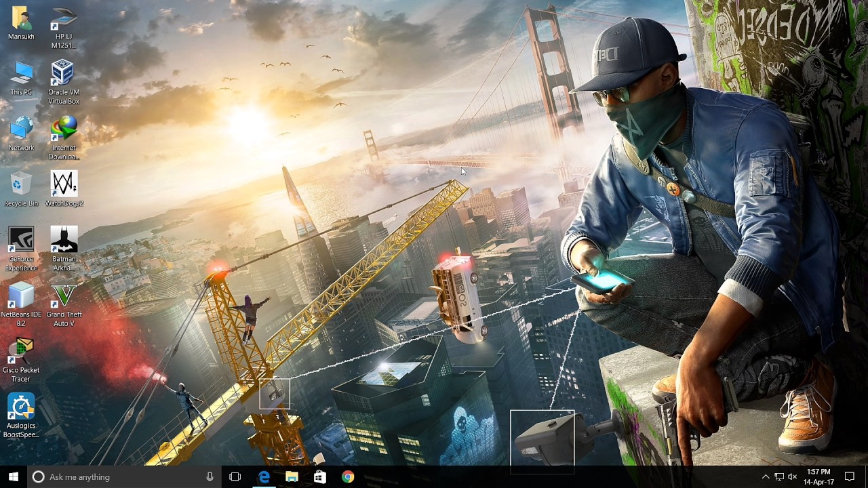The width and height of the screenshot is (868, 488).
Task: Select Internet Download Manager shortcut
Action: tap(64, 138)
